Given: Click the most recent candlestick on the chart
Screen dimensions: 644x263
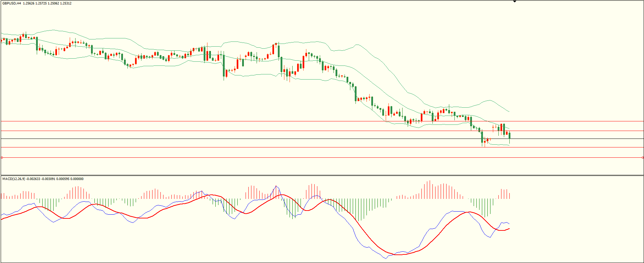Looking at the screenshot, I should pos(509,136).
